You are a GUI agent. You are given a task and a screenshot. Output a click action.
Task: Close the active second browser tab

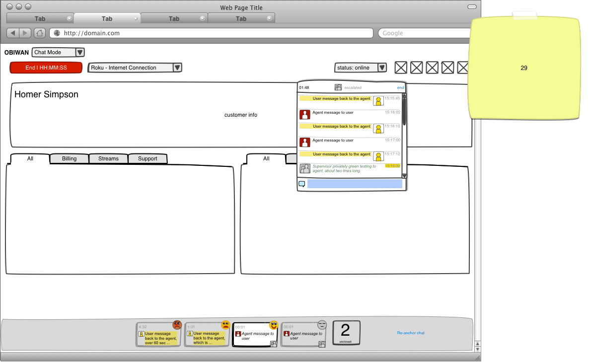pos(136,18)
